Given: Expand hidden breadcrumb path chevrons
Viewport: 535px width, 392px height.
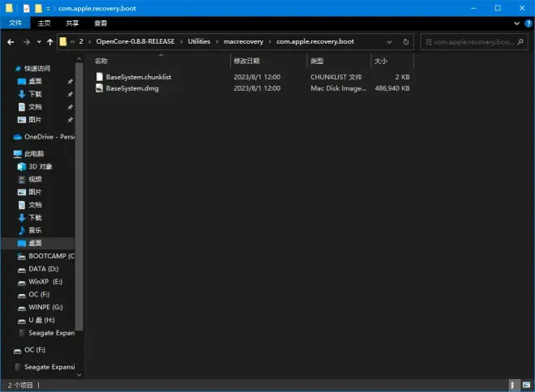Looking at the screenshot, I should point(72,41).
